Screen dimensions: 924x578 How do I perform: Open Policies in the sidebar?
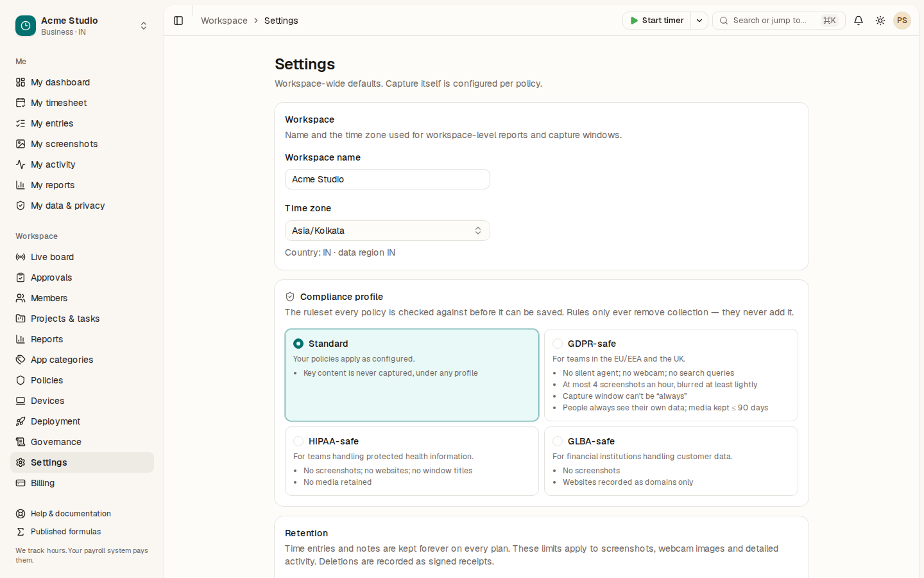[x=82, y=380]
